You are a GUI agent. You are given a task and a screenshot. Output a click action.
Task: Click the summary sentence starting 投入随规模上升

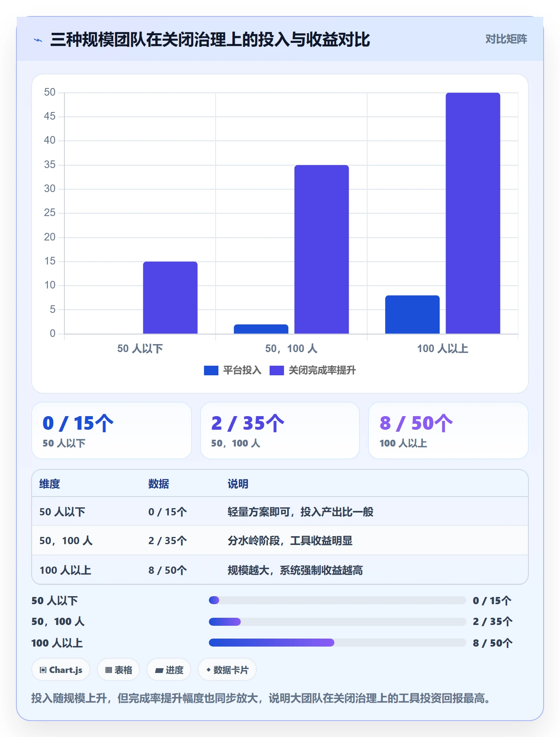261,698
